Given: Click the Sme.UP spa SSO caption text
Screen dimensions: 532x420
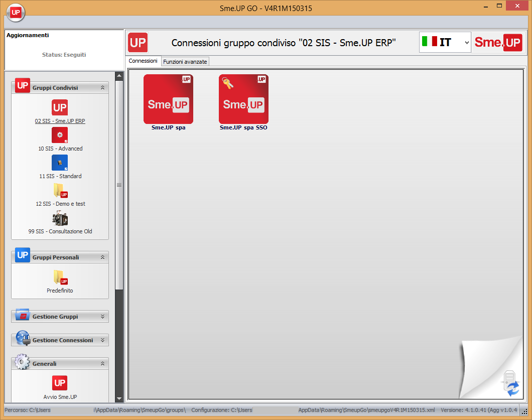Looking at the screenshot, I should pos(243,127).
